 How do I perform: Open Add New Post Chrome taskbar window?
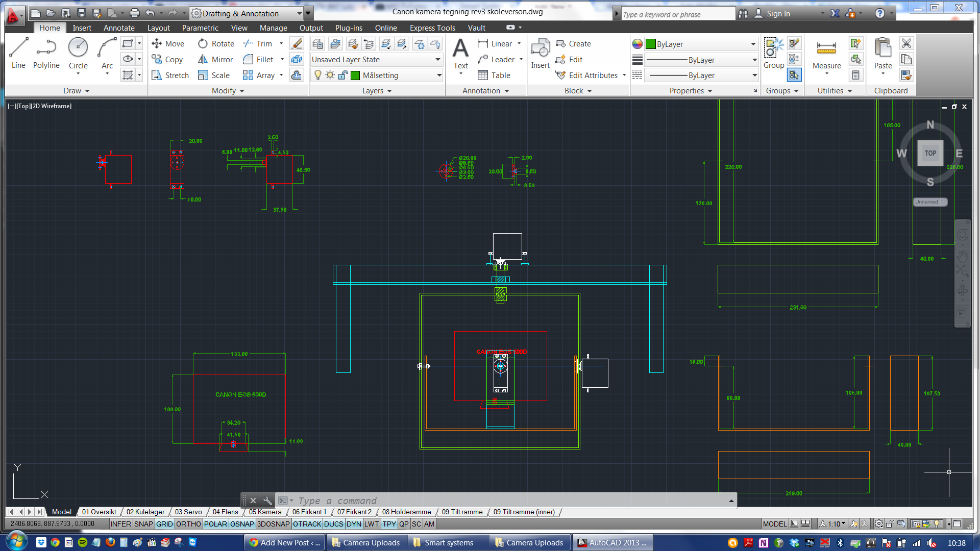pyautogui.click(x=284, y=542)
